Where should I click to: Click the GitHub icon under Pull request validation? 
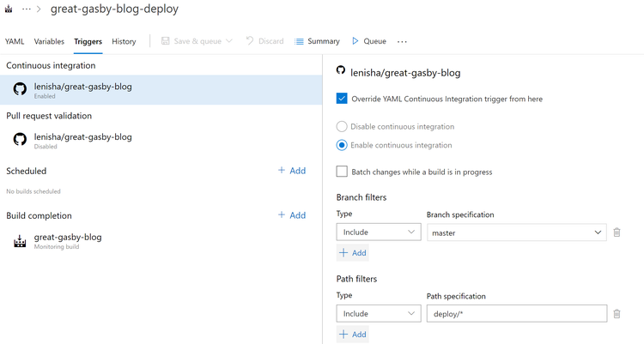[20, 139]
